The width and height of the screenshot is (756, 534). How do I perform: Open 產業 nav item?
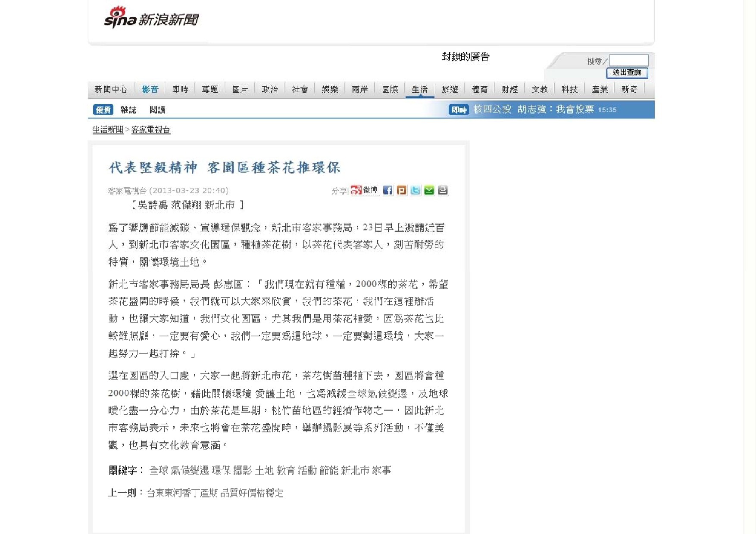(x=600, y=89)
